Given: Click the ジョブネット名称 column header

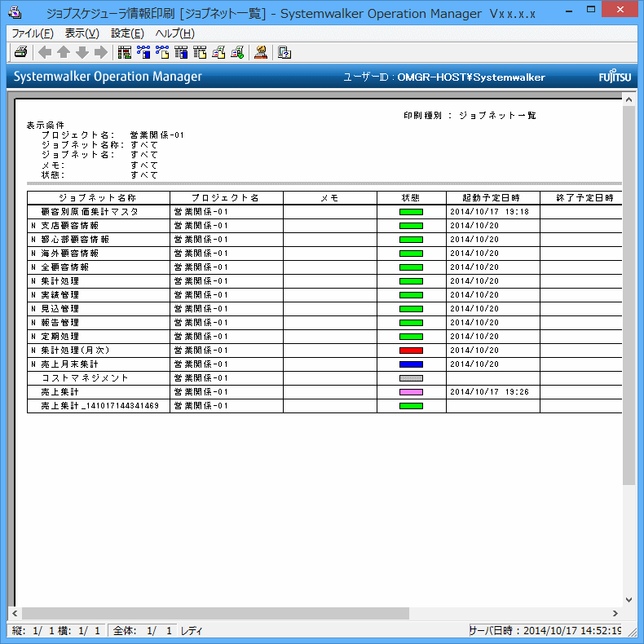Looking at the screenshot, I should (x=98, y=198).
